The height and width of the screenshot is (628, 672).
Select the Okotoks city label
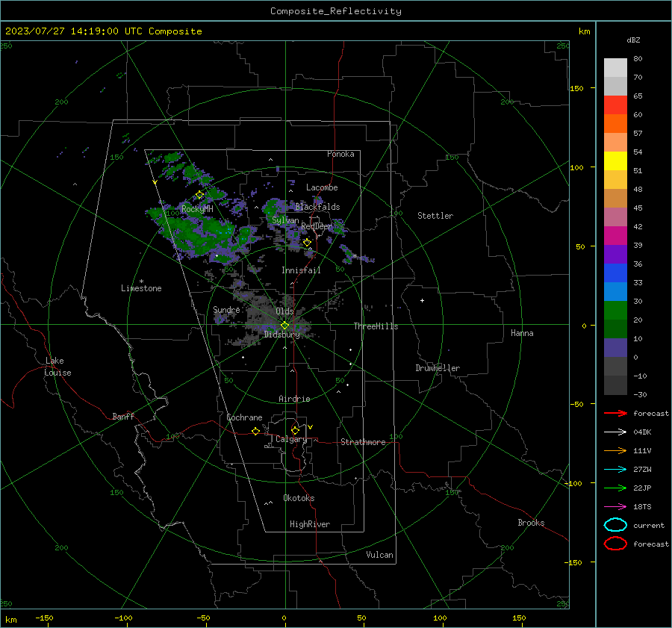coord(299,498)
